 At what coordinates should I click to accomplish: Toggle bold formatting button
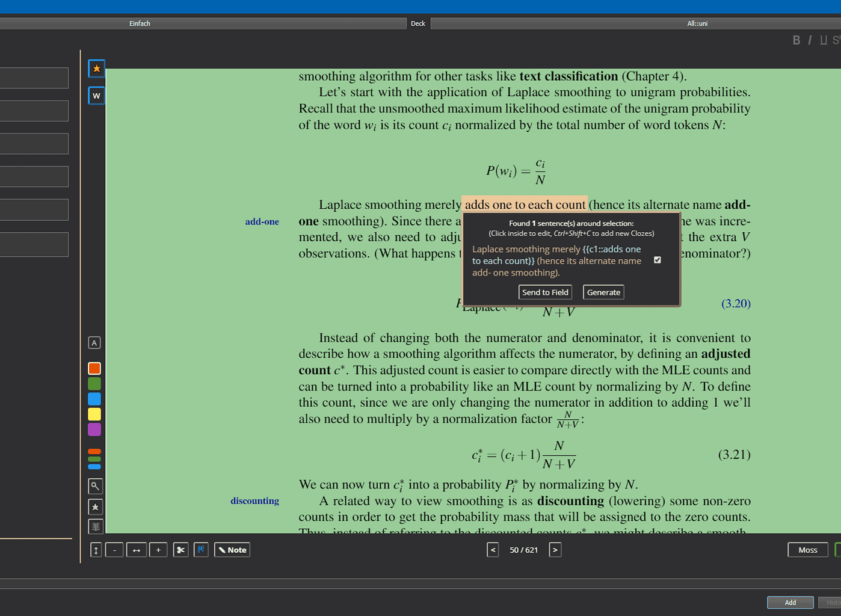point(796,40)
